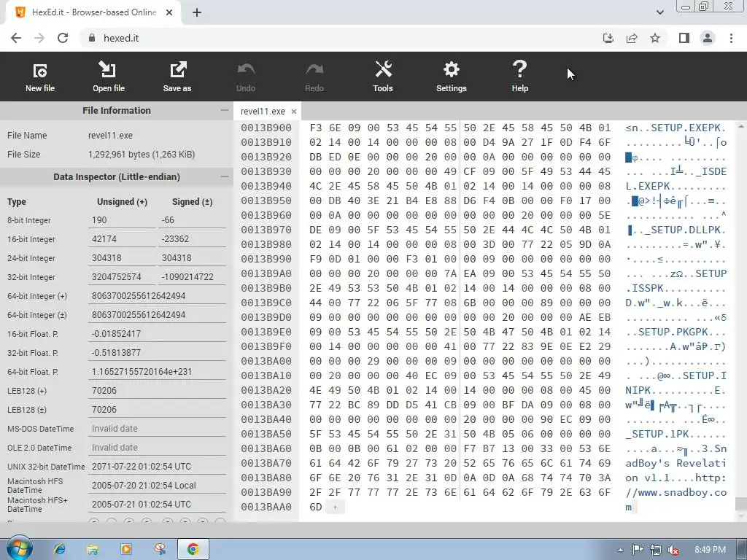The image size is (747, 560).
Task: Click the append byte plus cell
Action: click(x=335, y=507)
